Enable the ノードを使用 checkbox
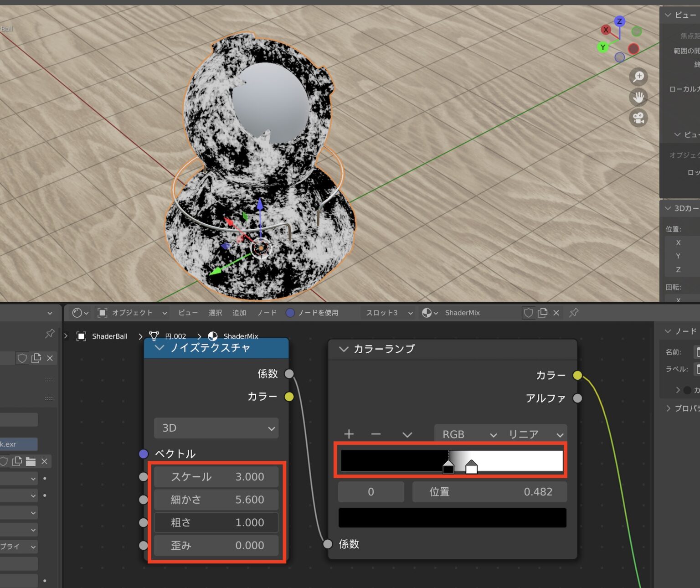Viewport: 700px width, 588px height. [290, 313]
